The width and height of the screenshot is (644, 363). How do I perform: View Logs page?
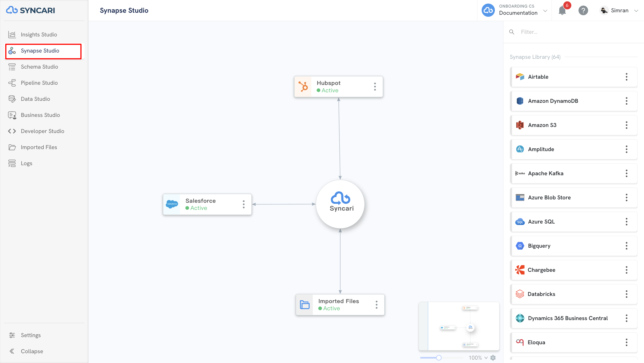[44, 163]
